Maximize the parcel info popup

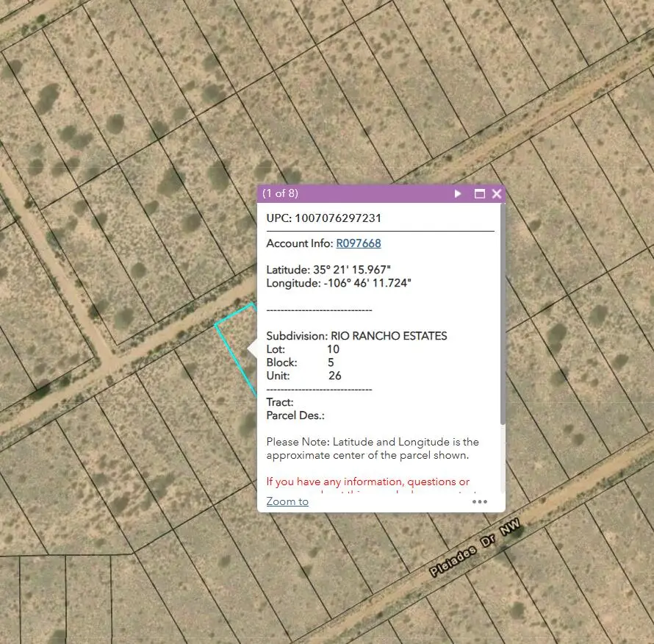(480, 193)
